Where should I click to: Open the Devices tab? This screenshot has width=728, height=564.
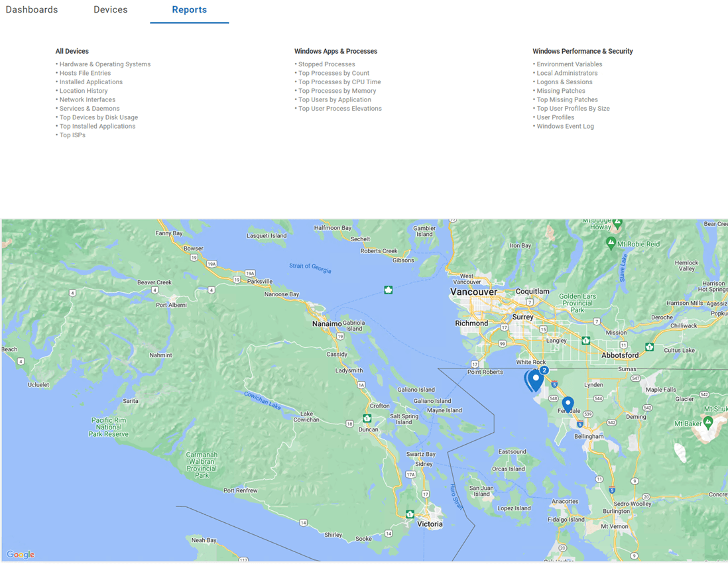pyautogui.click(x=111, y=10)
